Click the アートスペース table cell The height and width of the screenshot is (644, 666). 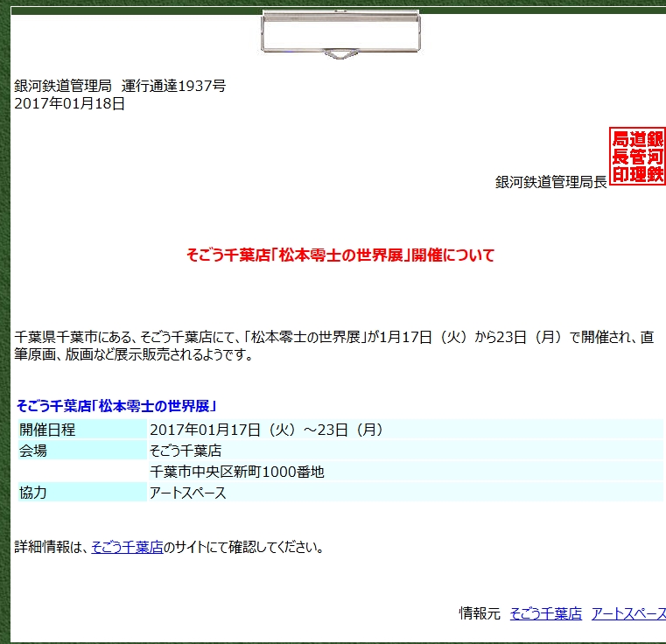coord(405,492)
